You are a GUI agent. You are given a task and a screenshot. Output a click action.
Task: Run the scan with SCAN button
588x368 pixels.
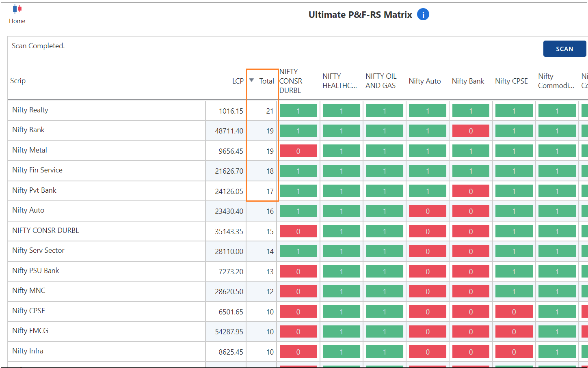(x=564, y=49)
